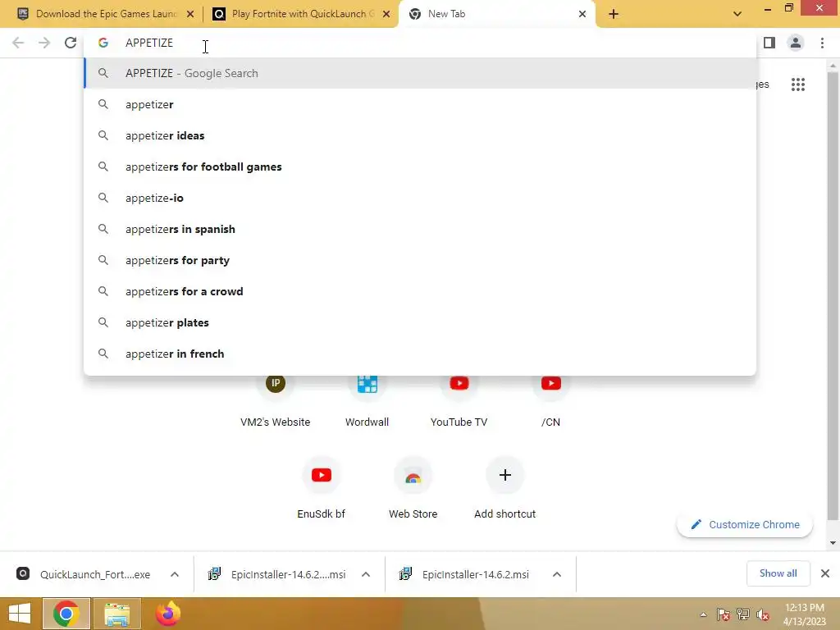Screen dimensions: 840x630
Task: Open the Chrome side panel
Action: tap(769, 43)
